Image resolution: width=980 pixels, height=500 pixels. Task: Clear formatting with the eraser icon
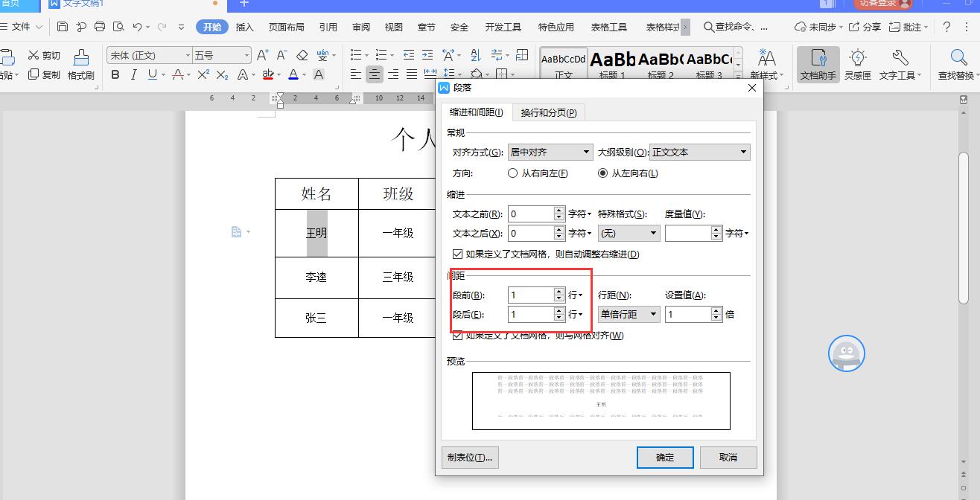click(x=302, y=55)
